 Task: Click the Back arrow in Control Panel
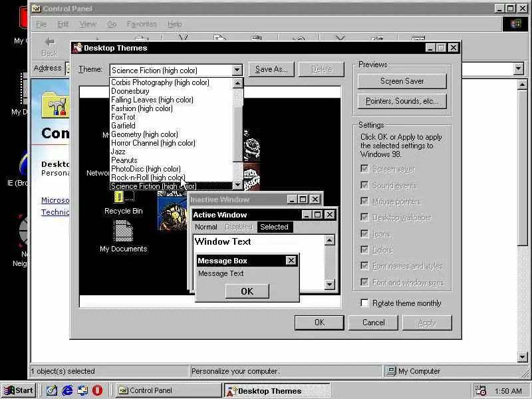[x=49, y=47]
